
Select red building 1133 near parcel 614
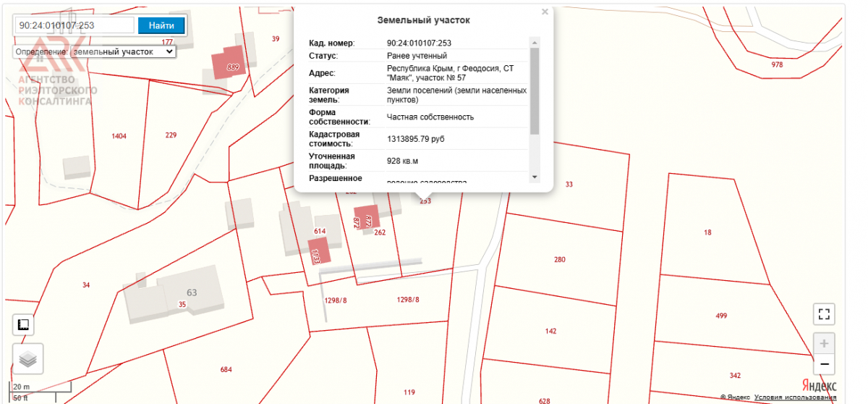coord(319,251)
